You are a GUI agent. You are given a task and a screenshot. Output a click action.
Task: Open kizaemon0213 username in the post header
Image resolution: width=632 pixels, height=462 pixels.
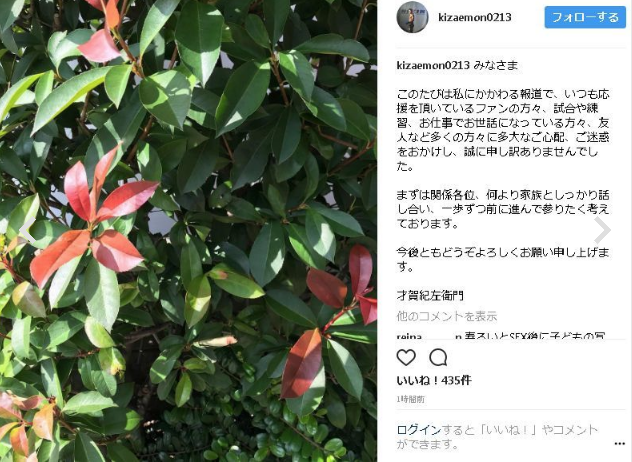pyautogui.click(x=475, y=17)
